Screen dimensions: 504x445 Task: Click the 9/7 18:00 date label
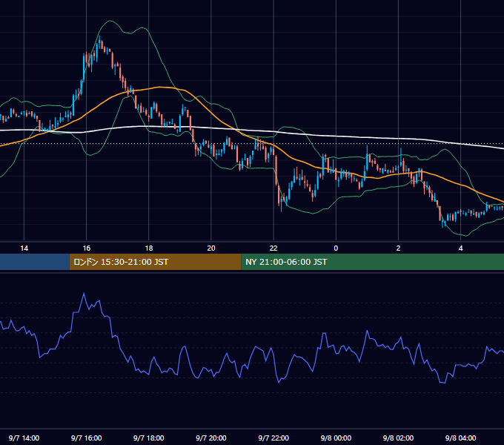149,438
